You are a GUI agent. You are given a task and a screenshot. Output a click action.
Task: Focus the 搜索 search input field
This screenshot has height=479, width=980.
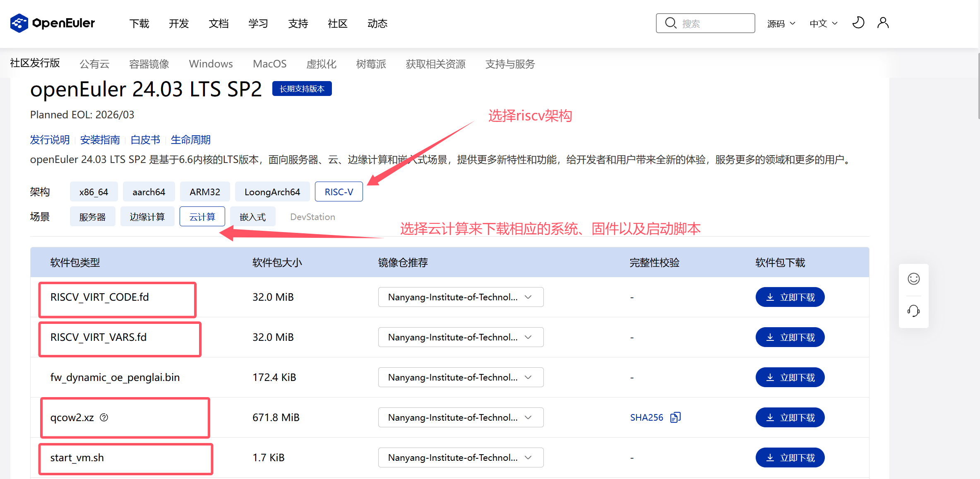point(716,24)
